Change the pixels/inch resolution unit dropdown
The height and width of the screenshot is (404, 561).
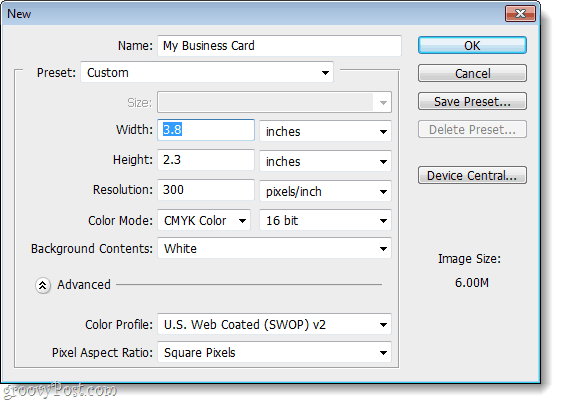pos(325,191)
